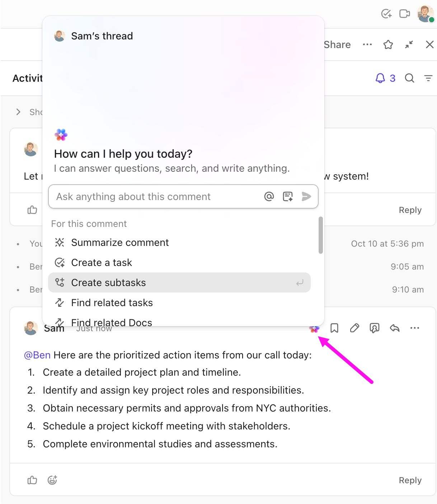The image size is (437, 504).
Task: Open the ellipsis menu next to Share
Action: click(x=367, y=44)
